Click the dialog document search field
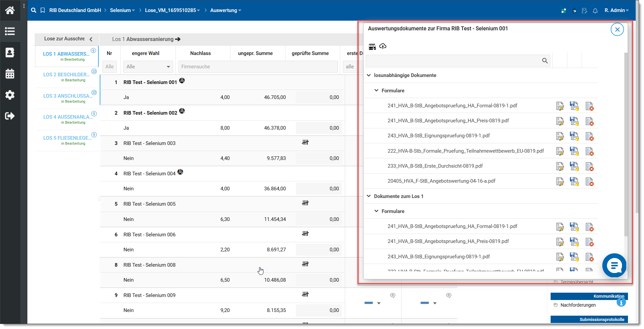This screenshot has height=329, width=644. [458, 61]
